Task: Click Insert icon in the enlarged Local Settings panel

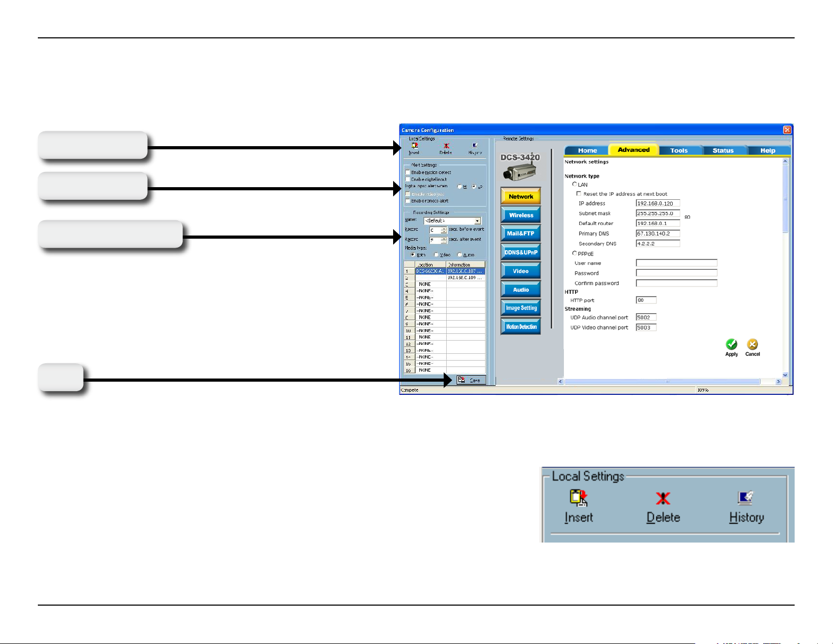Action: coord(578,498)
